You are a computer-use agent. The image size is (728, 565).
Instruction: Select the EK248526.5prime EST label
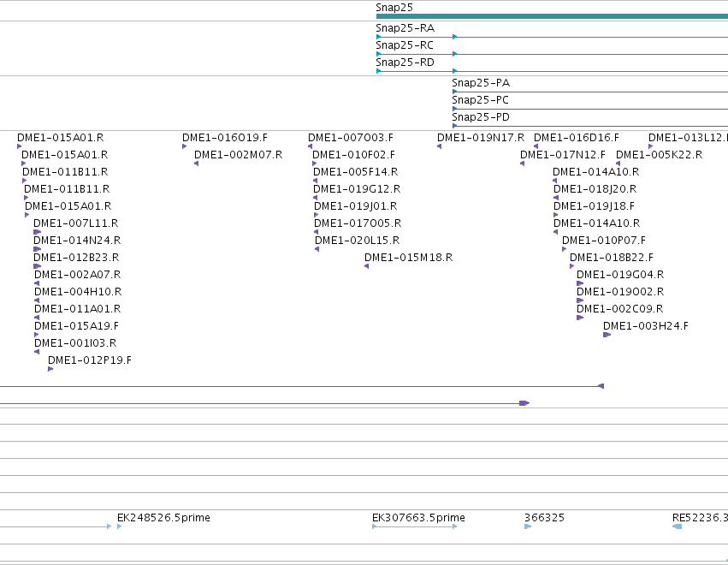[163, 518]
